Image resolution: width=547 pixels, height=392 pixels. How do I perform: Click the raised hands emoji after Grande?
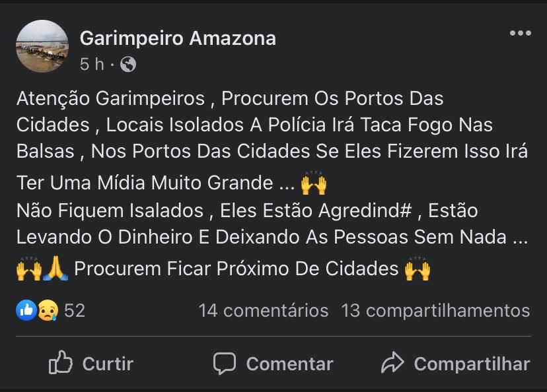313,183
